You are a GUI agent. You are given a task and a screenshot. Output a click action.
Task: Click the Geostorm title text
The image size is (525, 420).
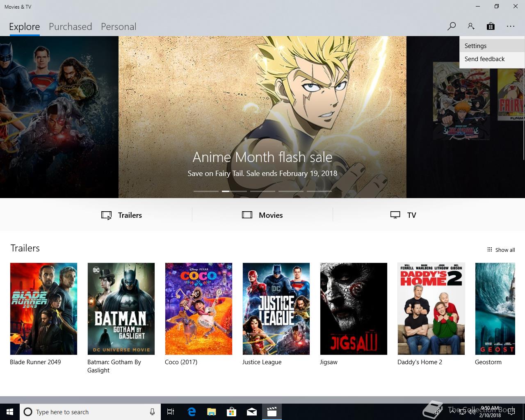[x=488, y=362]
